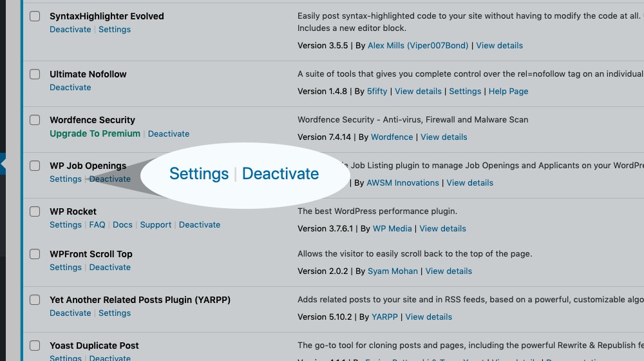Open the Wordfence author link

click(392, 137)
